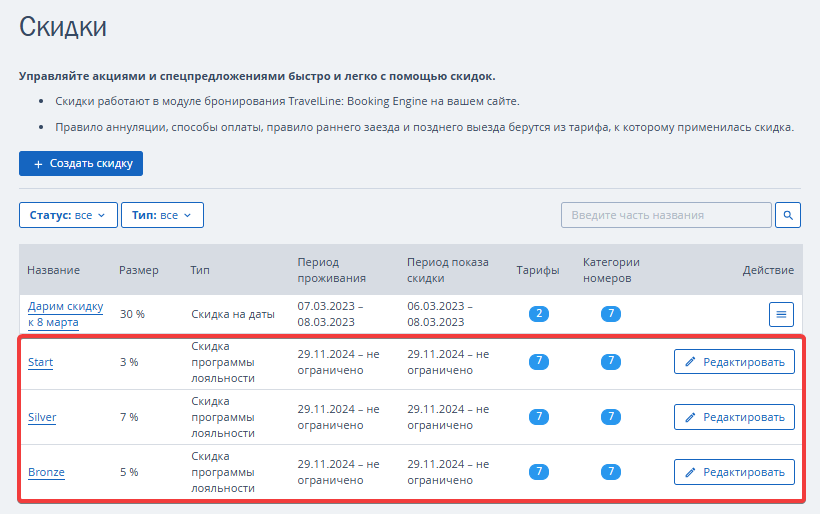Viewport: 820px width, 514px height.
Task: Click the Тарифы column header
Action: 538,270
